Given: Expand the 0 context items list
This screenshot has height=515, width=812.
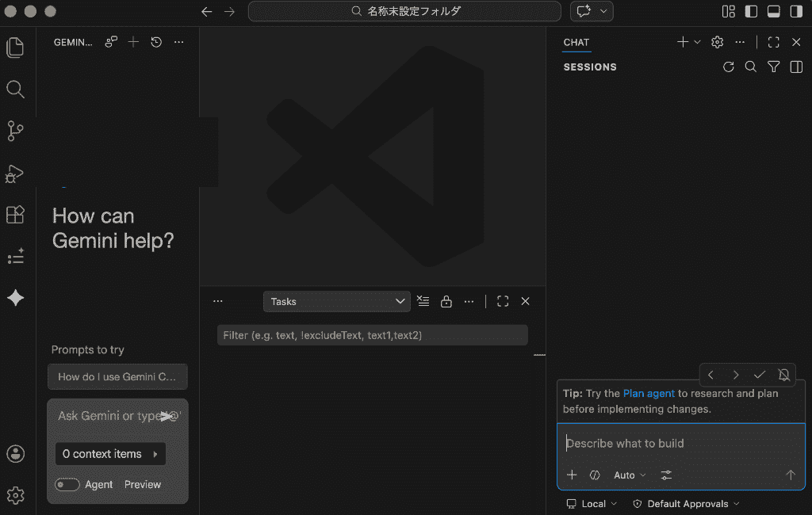Looking at the screenshot, I should click(110, 454).
